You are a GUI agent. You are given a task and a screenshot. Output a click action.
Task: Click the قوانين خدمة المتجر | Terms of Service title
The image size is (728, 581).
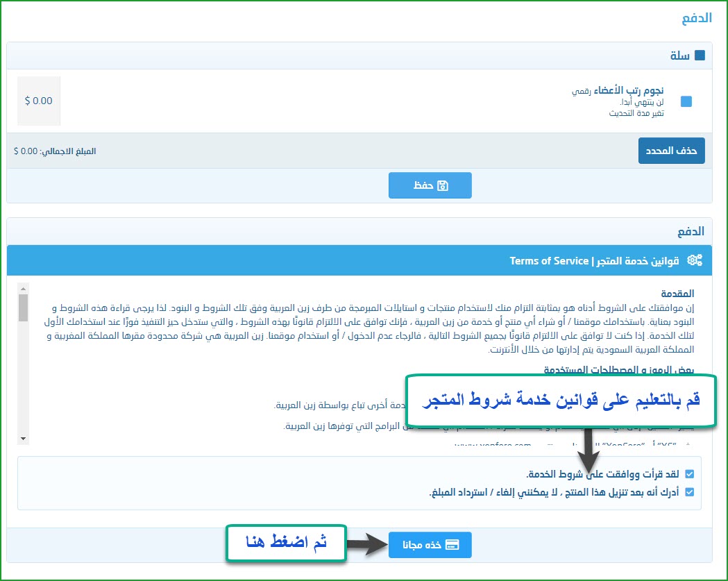tap(594, 260)
